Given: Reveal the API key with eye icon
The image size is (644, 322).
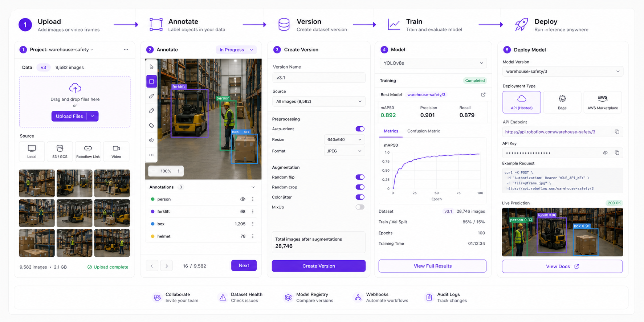Looking at the screenshot, I should pyautogui.click(x=605, y=153).
